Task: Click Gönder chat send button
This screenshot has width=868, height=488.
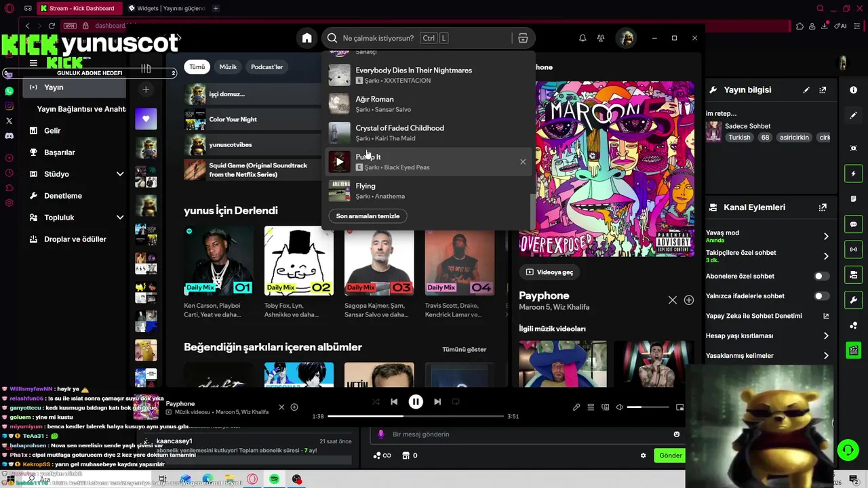Action: [x=670, y=455]
